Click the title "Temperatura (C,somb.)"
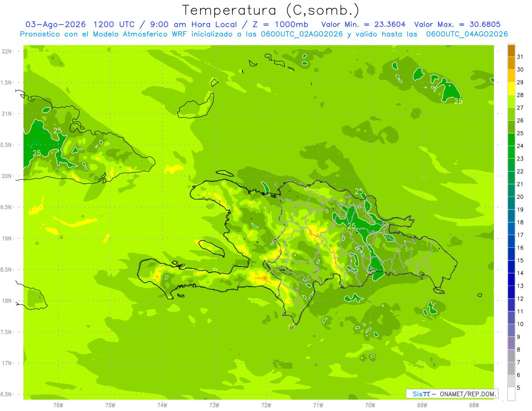 coord(271,10)
